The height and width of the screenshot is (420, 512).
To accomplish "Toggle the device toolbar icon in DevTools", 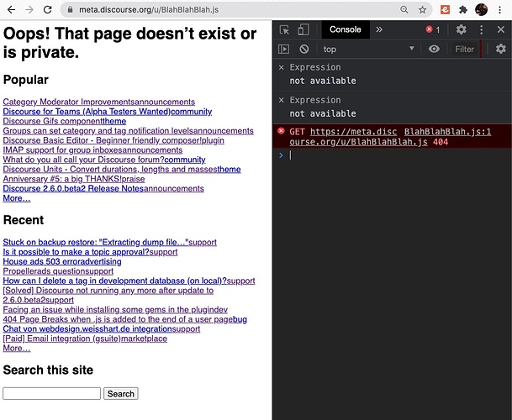I will pyautogui.click(x=304, y=29).
